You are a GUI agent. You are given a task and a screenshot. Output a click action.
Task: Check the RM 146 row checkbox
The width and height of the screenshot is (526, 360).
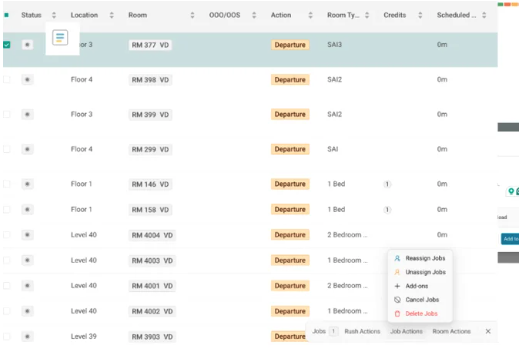pos(7,184)
